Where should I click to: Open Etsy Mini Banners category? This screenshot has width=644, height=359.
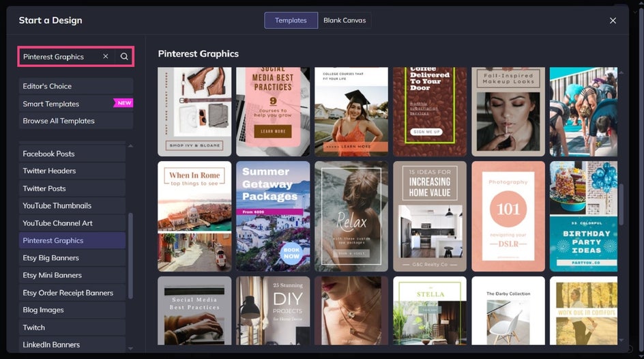tap(72, 275)
